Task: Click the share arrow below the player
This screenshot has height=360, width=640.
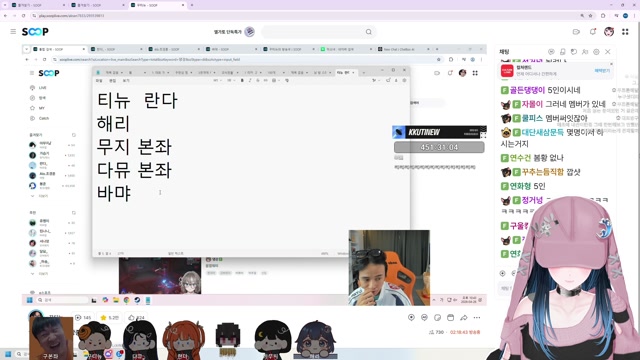Action: click(464, 318)
